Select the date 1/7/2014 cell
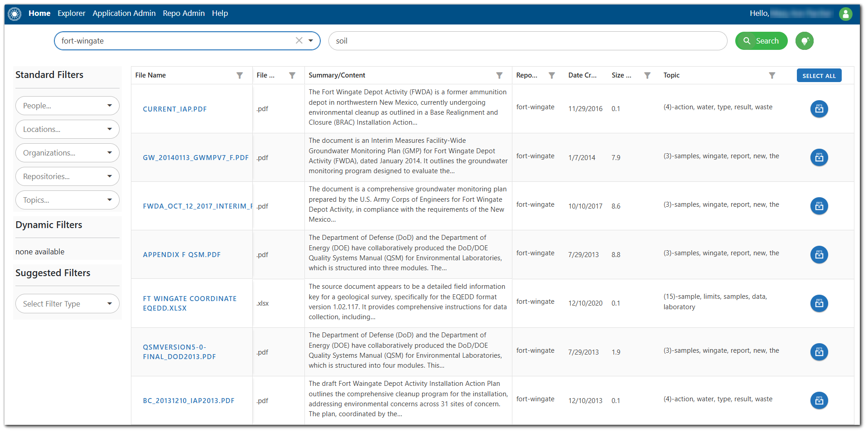The image size is (868, 433). [582, 158]
